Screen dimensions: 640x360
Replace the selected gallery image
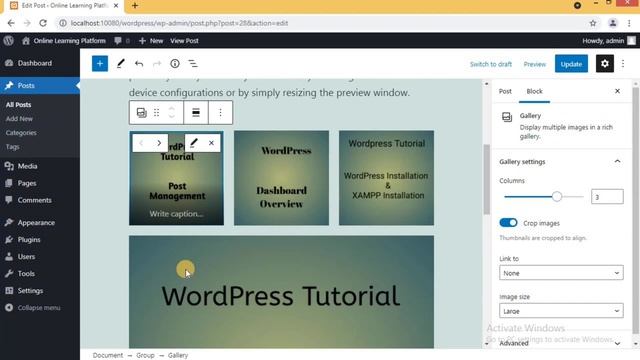[x=194, y=143]
